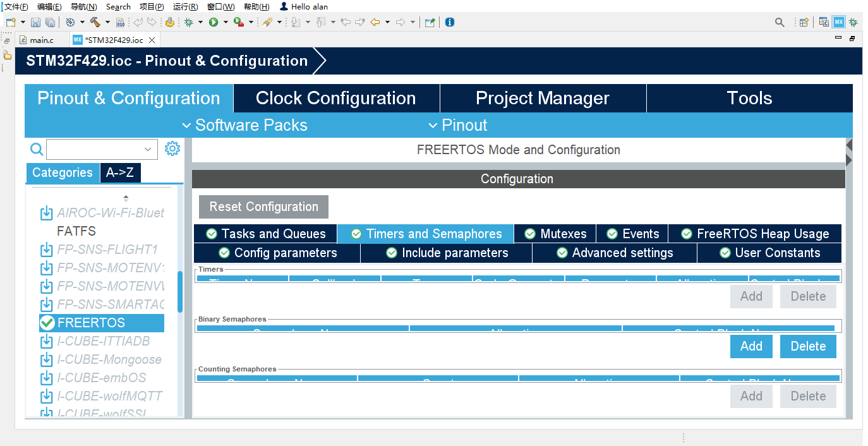The height and width of the screenshot is (446, 868).
Task: Open dropdown arrow beside Back arrow
Action: point(387,22)
